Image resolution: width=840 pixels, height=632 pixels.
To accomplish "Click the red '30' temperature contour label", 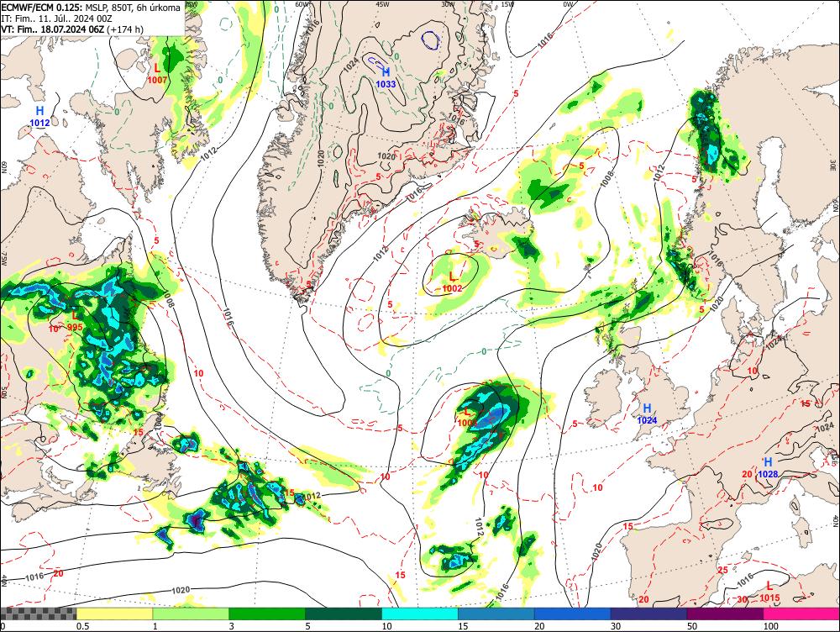I will click(743, 599).
